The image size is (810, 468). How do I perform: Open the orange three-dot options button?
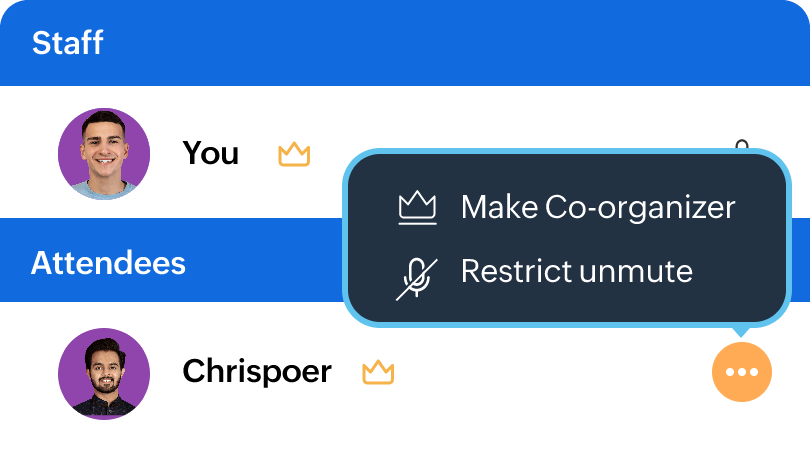742,372
